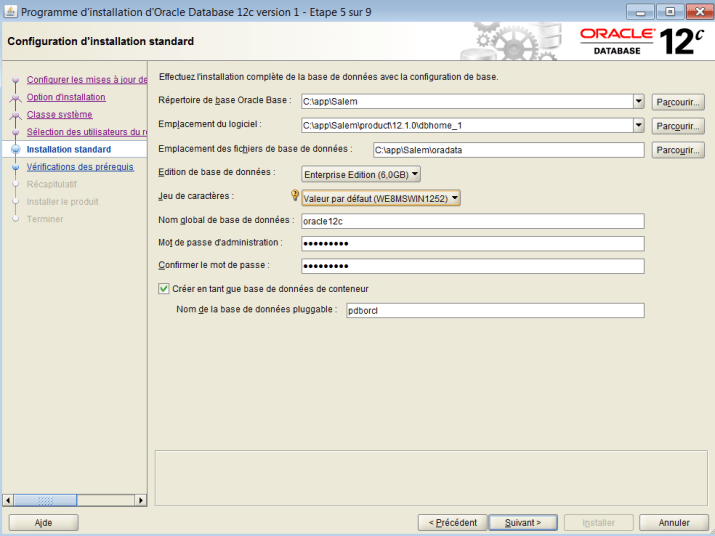The height and width of the screenshot is (536, 715).
Task: Click the database files location field
Action: click(x=508, y=150)
